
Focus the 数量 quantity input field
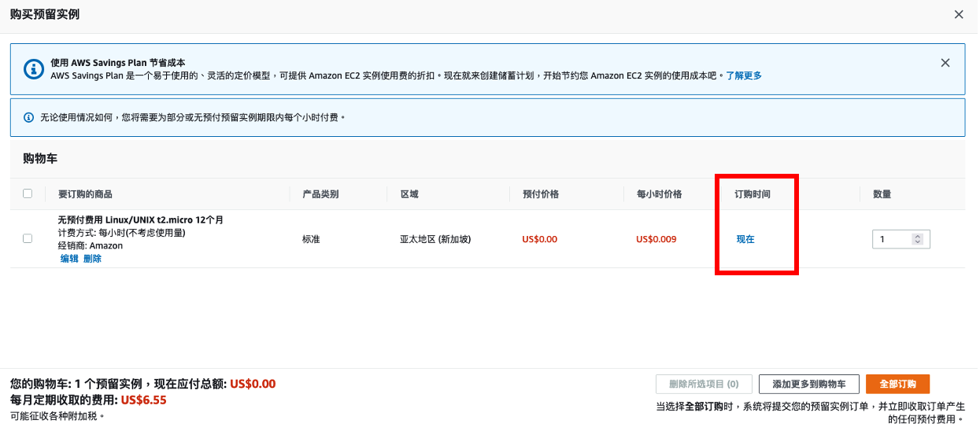click(x=892, y=239)
